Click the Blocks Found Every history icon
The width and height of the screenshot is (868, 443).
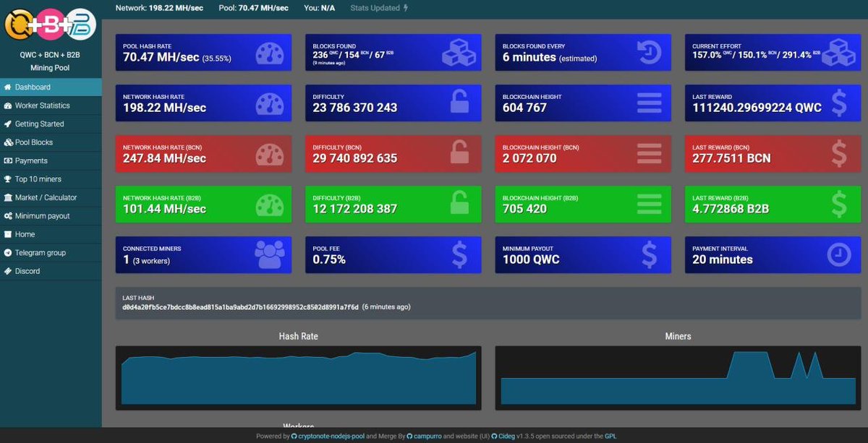(x=649, y=53)
